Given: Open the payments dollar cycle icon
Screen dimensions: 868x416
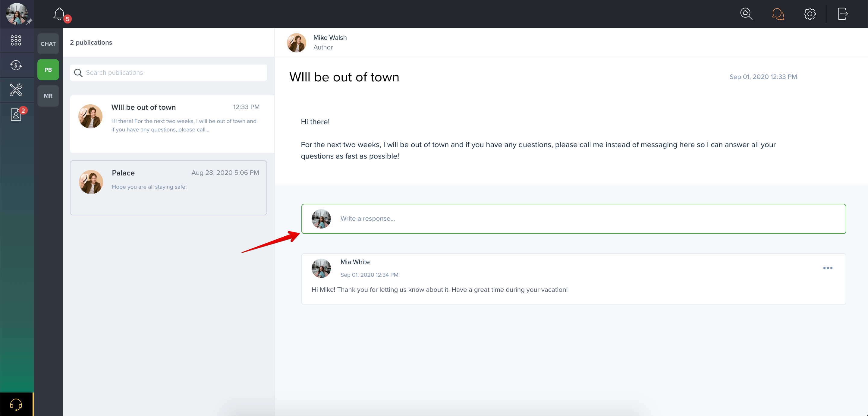Looking at the screenshot, I should click(16, 65).
